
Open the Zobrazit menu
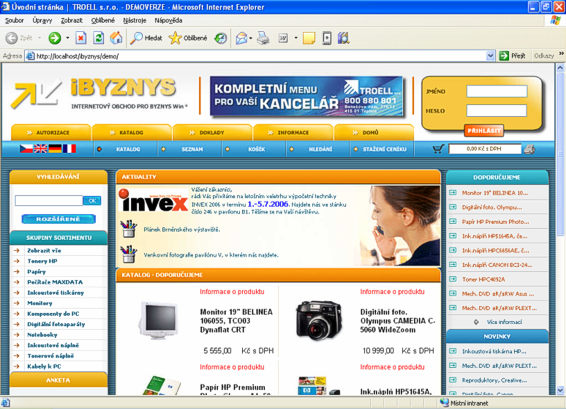pyautogui.click(x=71, y=21)
